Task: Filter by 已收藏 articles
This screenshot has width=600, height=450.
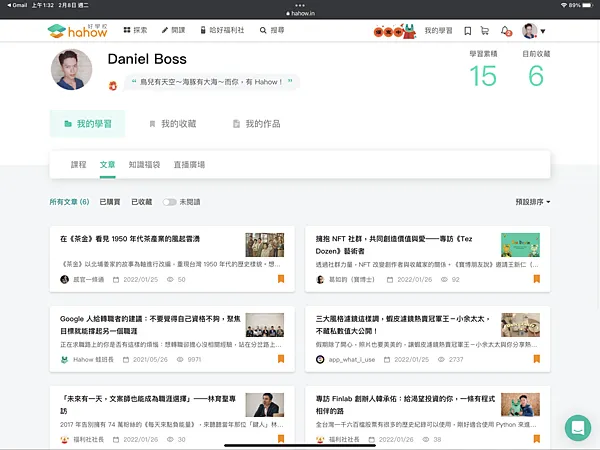Action: 142,202
